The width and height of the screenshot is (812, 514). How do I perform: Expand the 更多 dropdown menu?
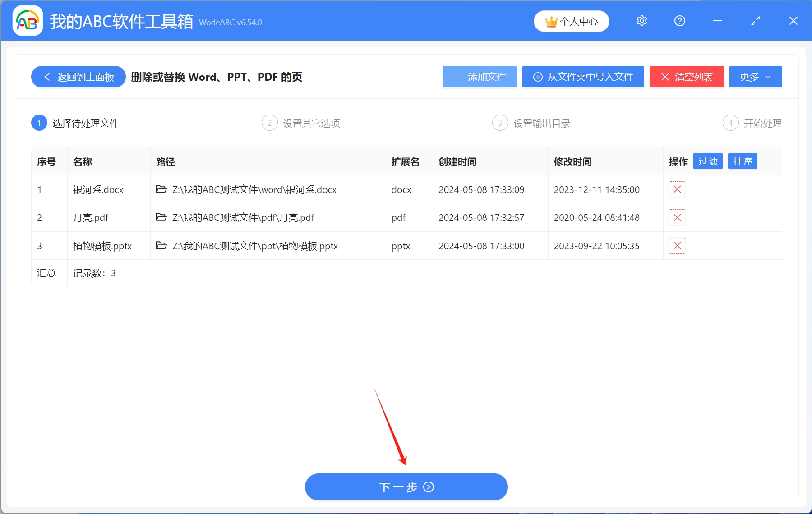click(x=755, y=77)
